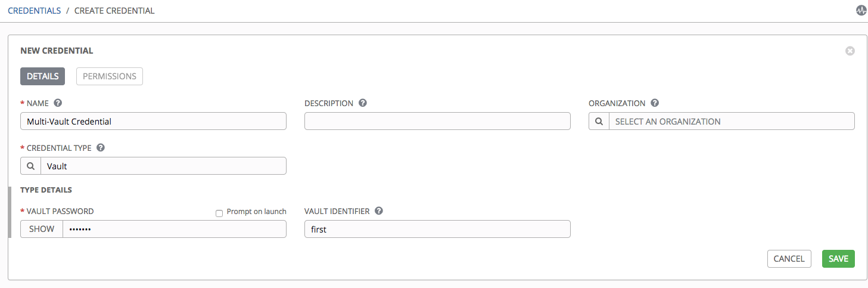
Task: Open credential type lookup search icon
Action: (30, 166)
